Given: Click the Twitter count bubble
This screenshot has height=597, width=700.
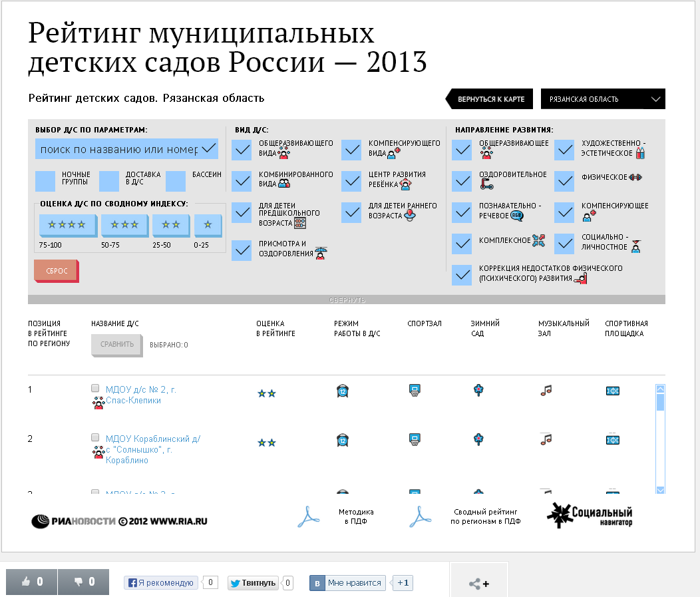Looking at the screenshot, I should 288,583.
